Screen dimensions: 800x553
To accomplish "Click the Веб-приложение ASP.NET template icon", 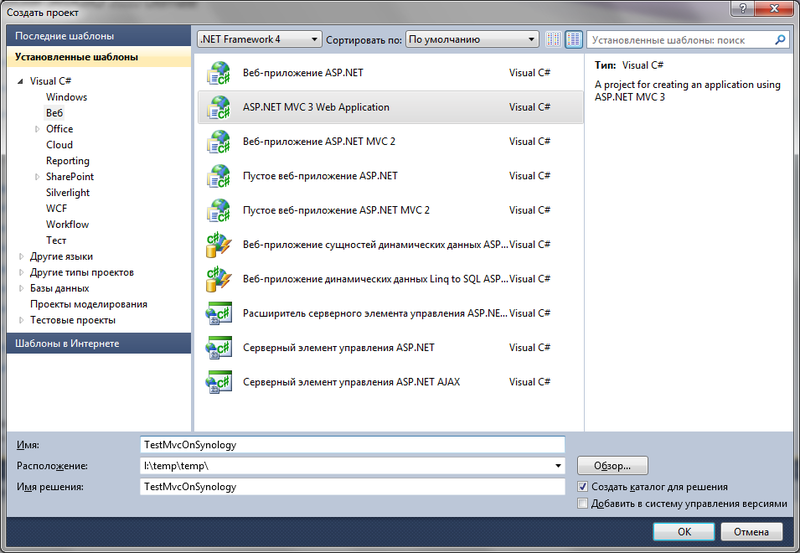I will coord(219,73).
